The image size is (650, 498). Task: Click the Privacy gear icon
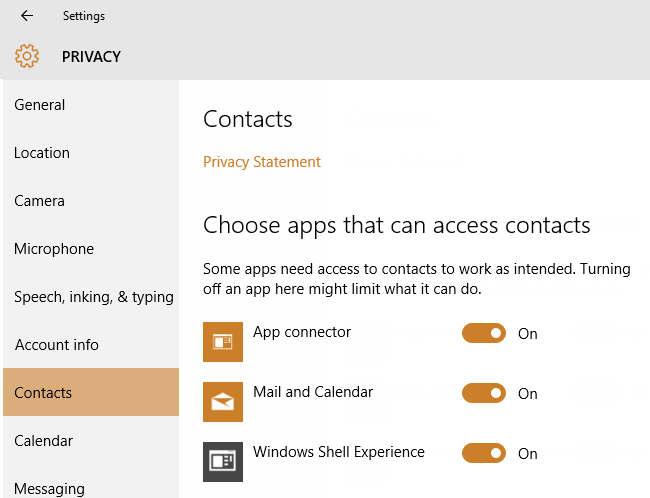point(27,56)
